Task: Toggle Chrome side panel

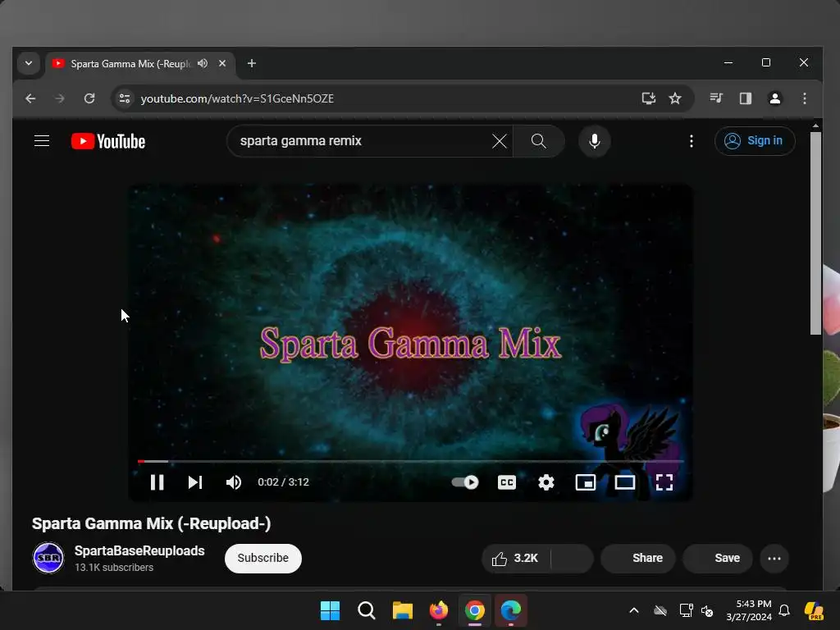Action: 746,98
